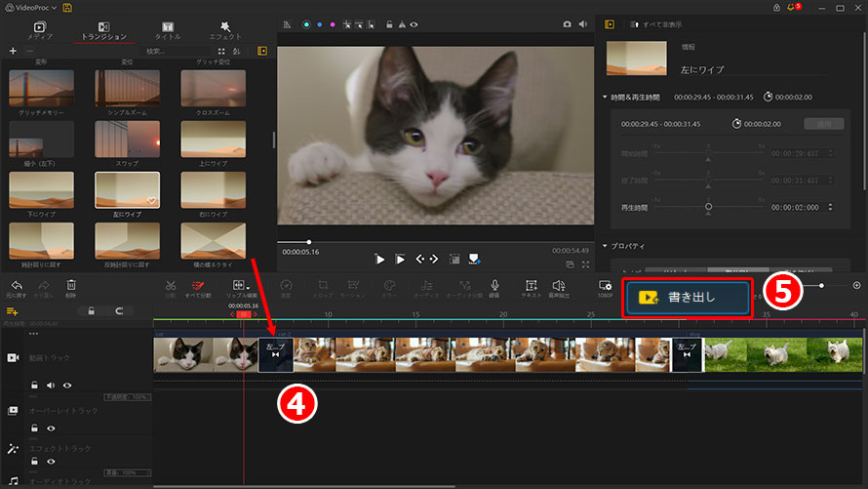Select the blue color marker in preview toolbar

coord(320,24)
